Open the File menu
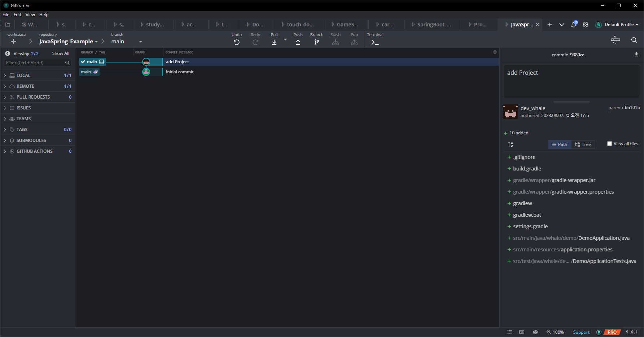Screen dimensions: 644x337 coord(6,15)
